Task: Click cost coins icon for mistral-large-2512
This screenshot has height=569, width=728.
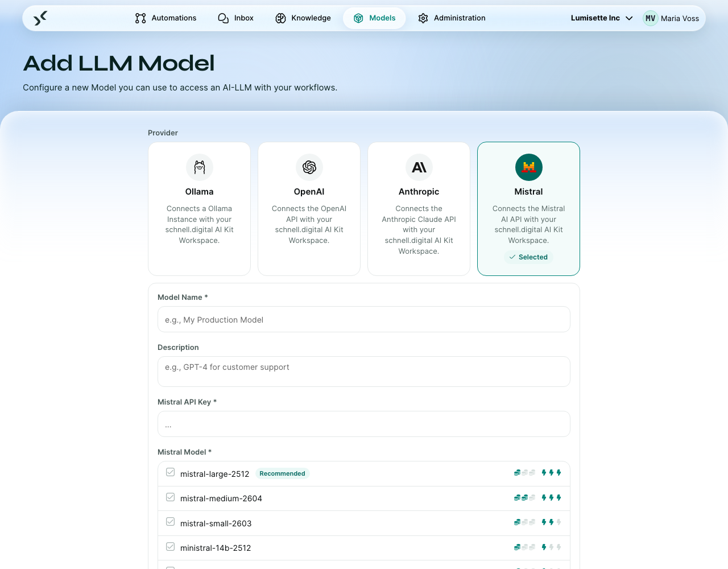Action: click(x=524, y=473)
